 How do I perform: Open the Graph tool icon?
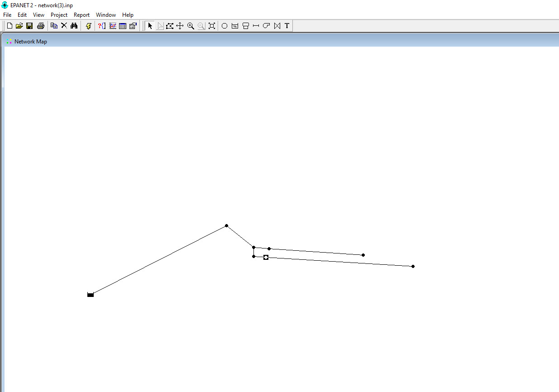click(113, 26)
